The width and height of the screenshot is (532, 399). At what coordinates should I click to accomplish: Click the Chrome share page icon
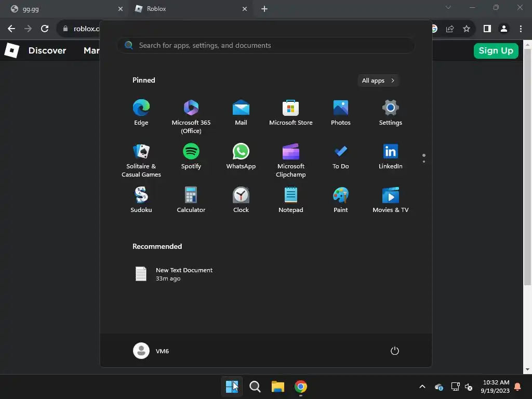(450, 29)
